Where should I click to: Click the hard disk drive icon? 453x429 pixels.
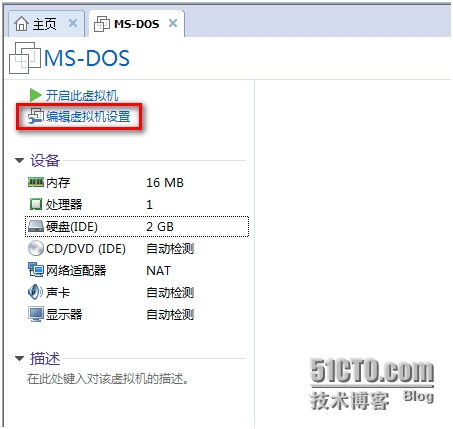point(36,226)
